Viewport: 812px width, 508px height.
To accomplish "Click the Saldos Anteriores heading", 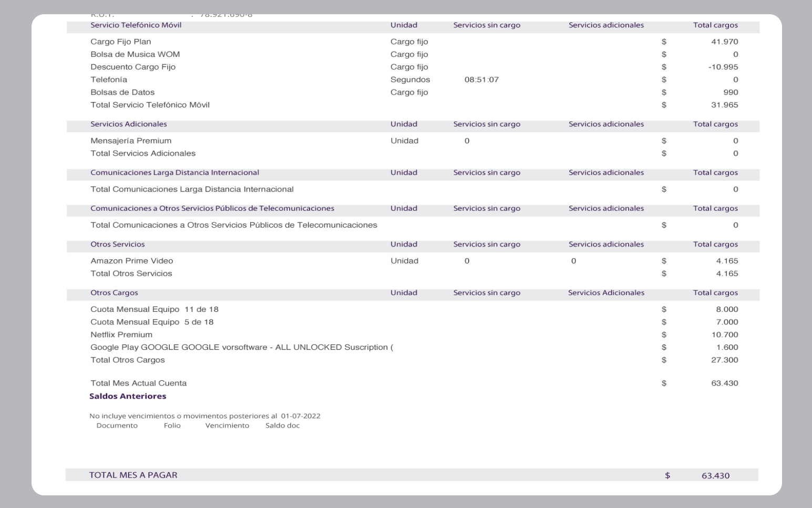I will coord(128,396).
